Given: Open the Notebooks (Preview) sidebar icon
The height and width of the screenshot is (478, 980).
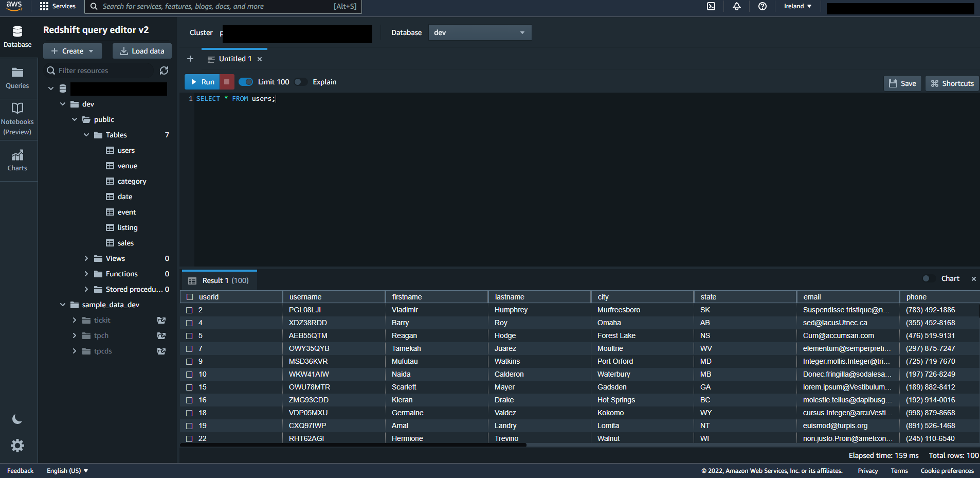Looking at the screenshot, I should [x=17, y=119].
